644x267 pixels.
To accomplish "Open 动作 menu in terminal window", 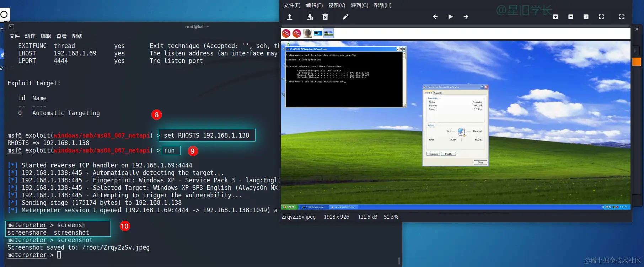I will coord(30,36).
